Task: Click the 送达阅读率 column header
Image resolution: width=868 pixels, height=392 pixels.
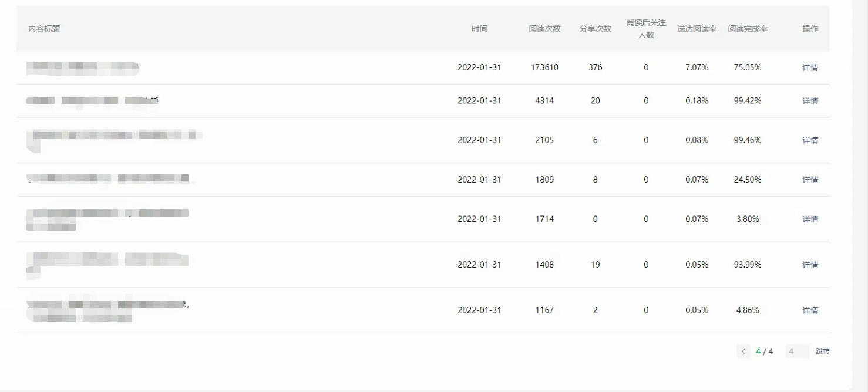Action: pos(697,29)
